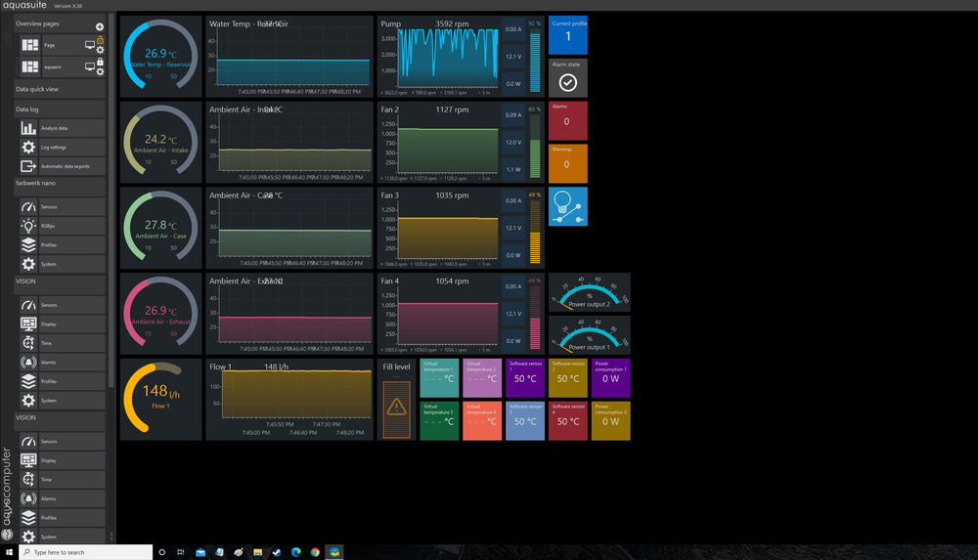Toggle desktop monitor icon for Page row
978x560 pixels.
point(90,45)
